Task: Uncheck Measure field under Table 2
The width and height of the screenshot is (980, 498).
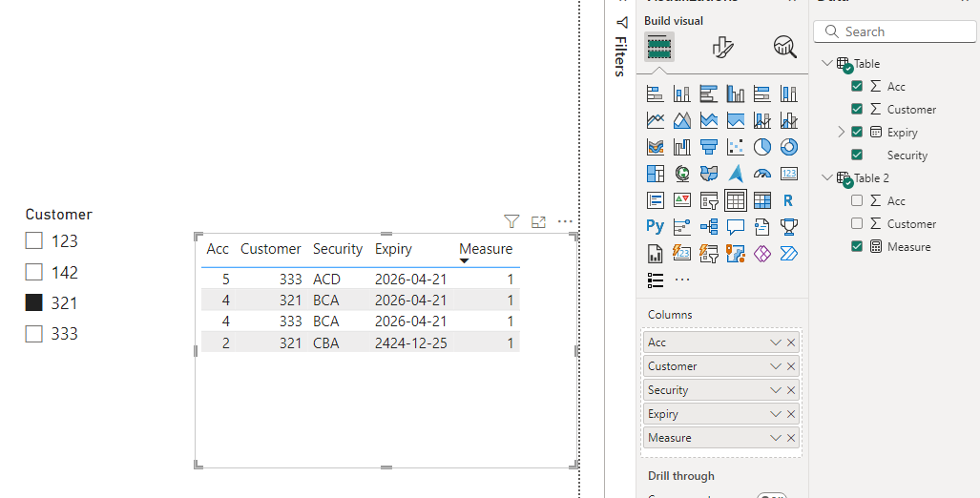Action: [857, 246]
